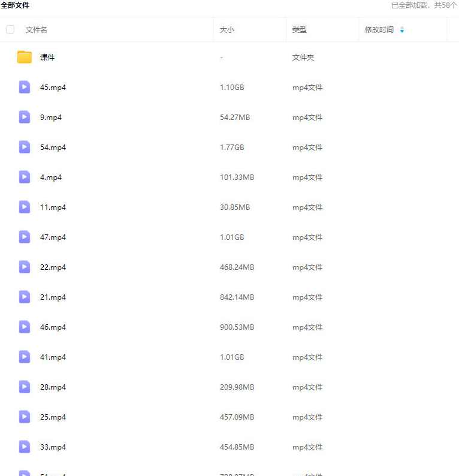Select the 47.mp4 file icon

[x=25, y=237]
